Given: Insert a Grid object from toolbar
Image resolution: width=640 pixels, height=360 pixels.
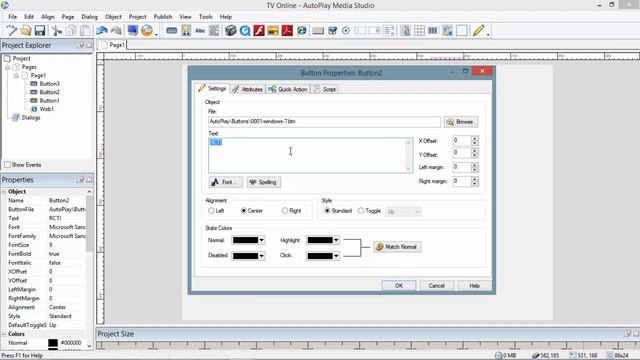Looking at the screenshot, I should click(419, 31).
